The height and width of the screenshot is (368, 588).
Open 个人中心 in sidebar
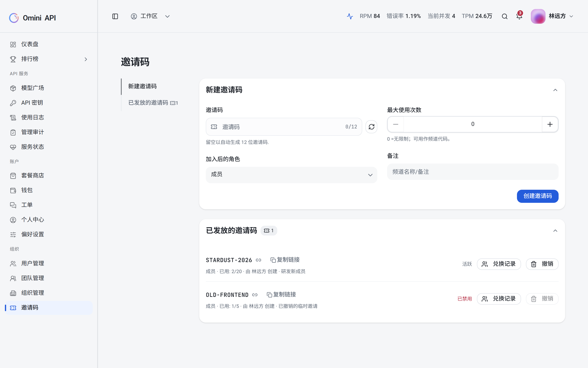point(49,220)
